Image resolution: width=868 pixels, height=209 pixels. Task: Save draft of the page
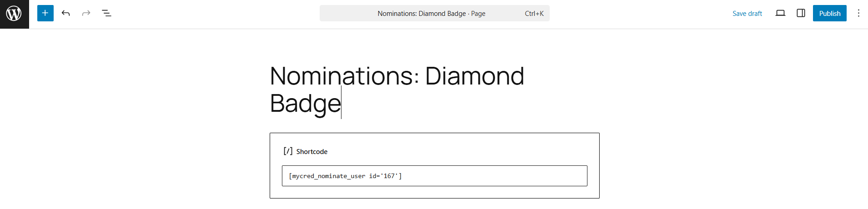click(747, 14)
